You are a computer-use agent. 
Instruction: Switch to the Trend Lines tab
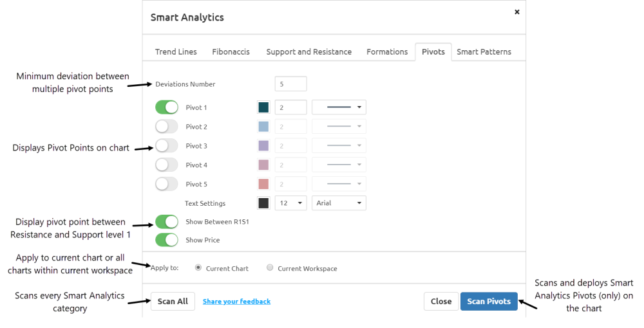[176, 51]
